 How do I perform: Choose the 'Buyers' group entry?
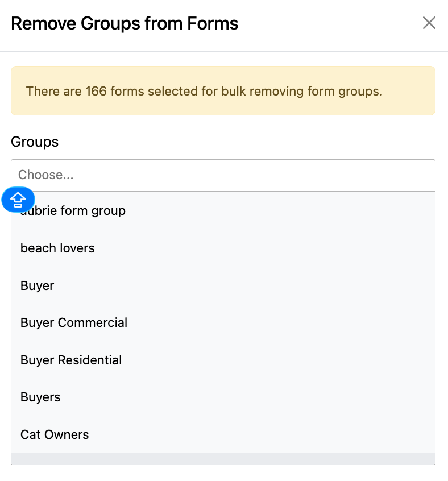223,397
